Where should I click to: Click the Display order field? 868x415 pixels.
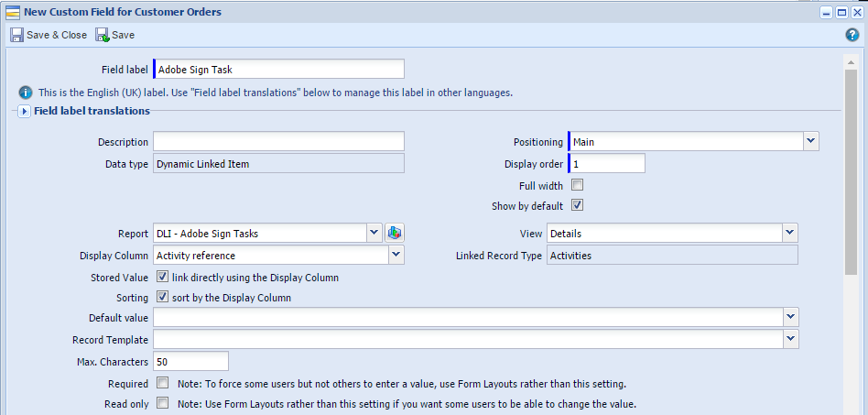(607, 164)
